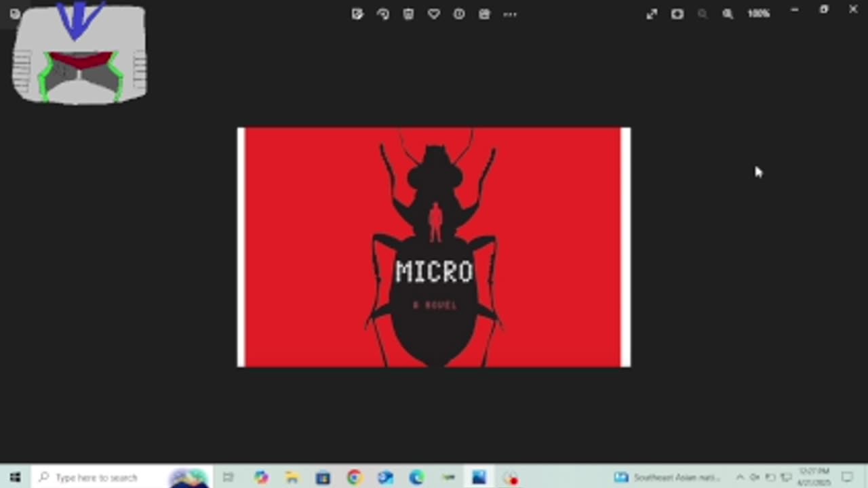Screen dimensions: 868x488
Task: Click the Photos app icon at top left
Action: [15, 14]
